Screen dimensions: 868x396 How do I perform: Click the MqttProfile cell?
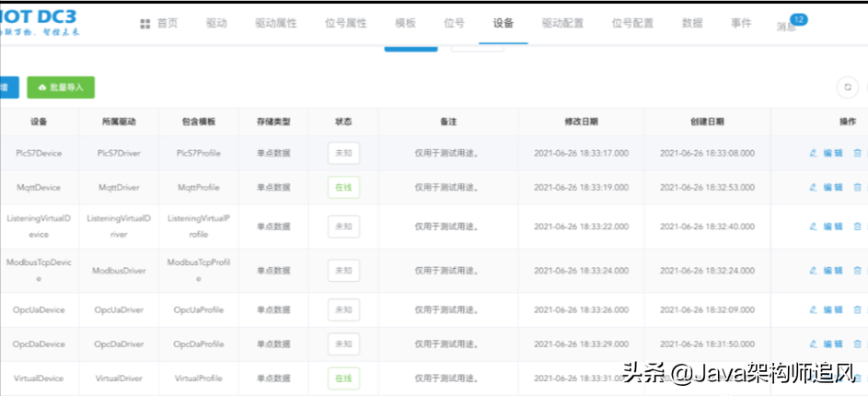[x=199, y=187]
